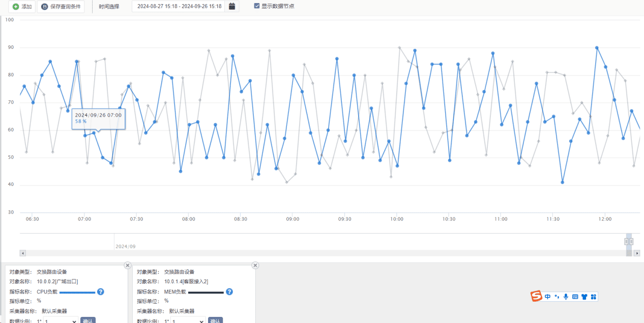This screenshot has height=323, width=644.
Task: Click 保存查询条件 to save query conditions
Action: (x=61, y=7)
